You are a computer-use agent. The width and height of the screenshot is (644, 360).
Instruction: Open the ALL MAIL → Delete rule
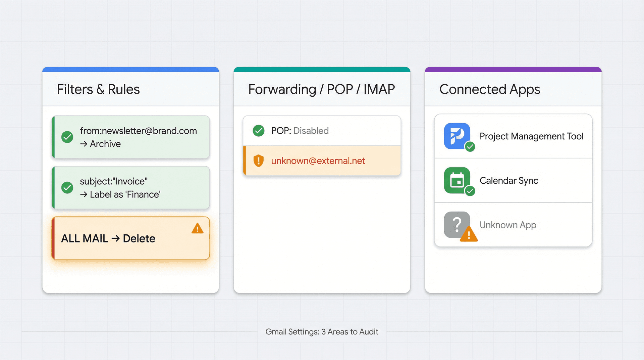[x=108, y=238]
